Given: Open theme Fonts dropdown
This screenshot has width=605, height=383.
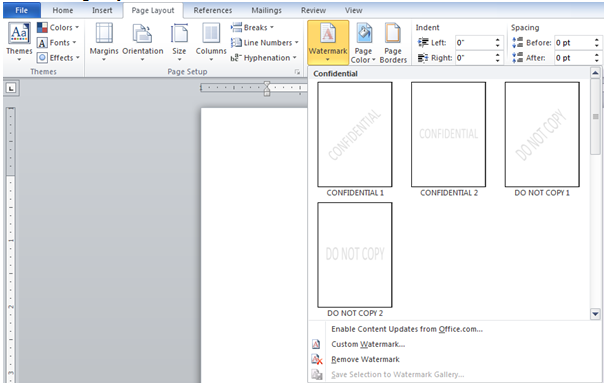Looking at the screenshot, I should click(x=57, y=42).
